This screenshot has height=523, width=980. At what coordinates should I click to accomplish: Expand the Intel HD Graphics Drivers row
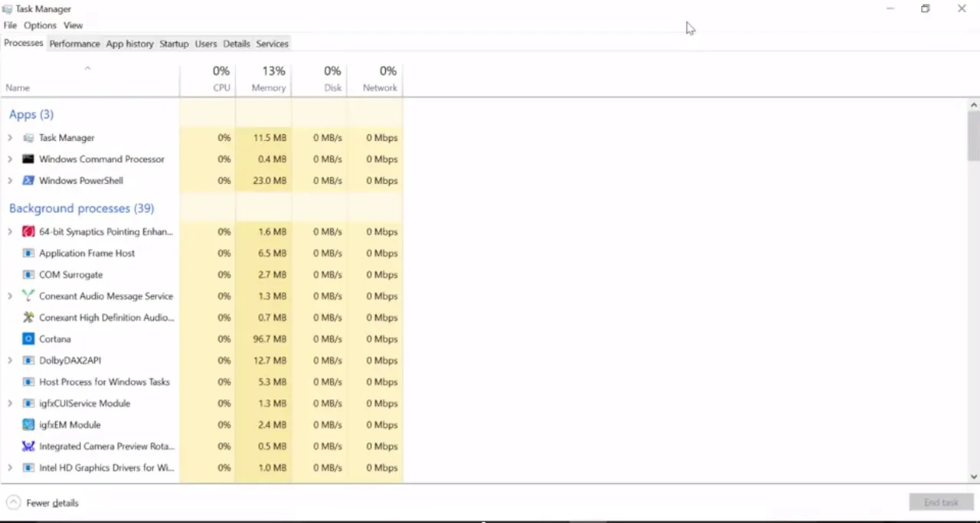(x=10, y=467)
